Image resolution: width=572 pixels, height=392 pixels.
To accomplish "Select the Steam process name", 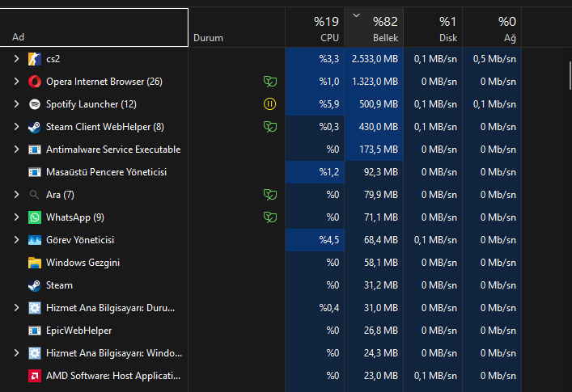I will (59, 285).
